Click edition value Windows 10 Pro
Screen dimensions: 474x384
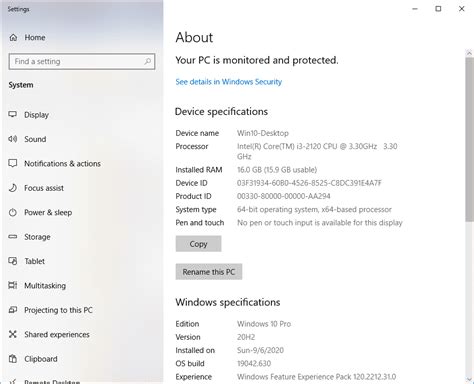pos(264,324)
